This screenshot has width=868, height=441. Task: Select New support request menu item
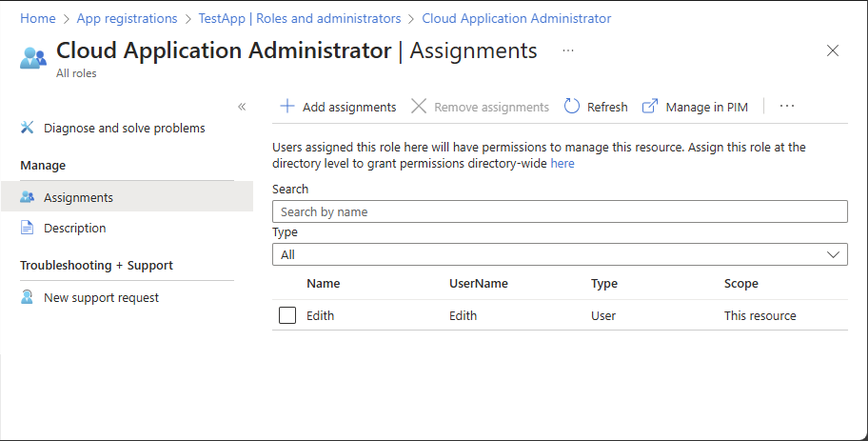pos(102,297)
